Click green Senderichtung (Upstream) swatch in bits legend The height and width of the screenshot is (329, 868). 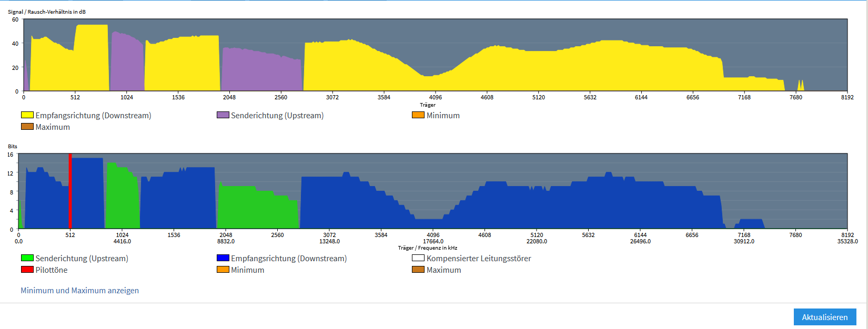[27, 258]
